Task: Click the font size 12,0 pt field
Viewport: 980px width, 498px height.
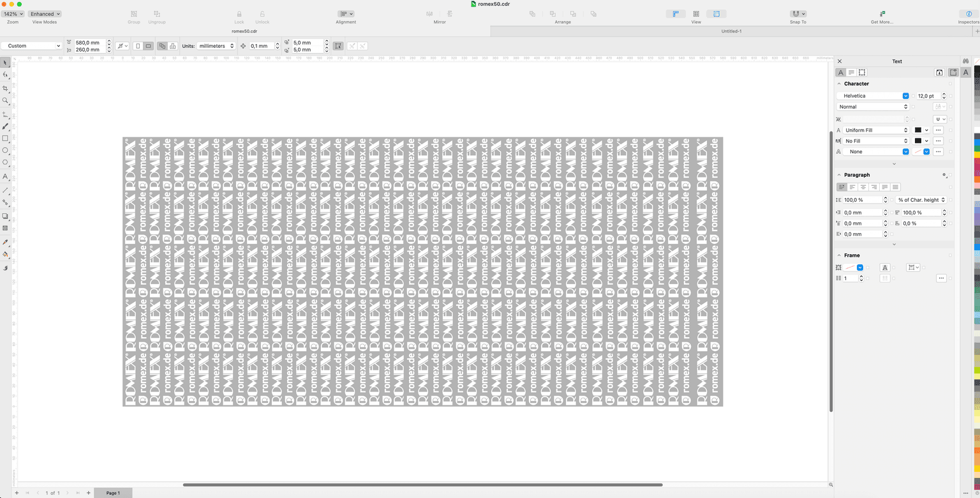Action: 928,96
